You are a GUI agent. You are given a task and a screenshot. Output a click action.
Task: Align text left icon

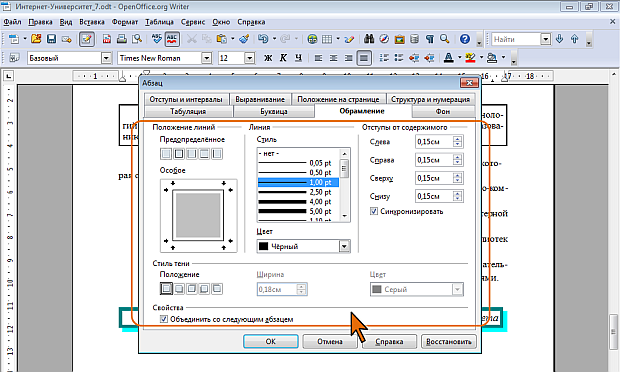pos(318,58)
